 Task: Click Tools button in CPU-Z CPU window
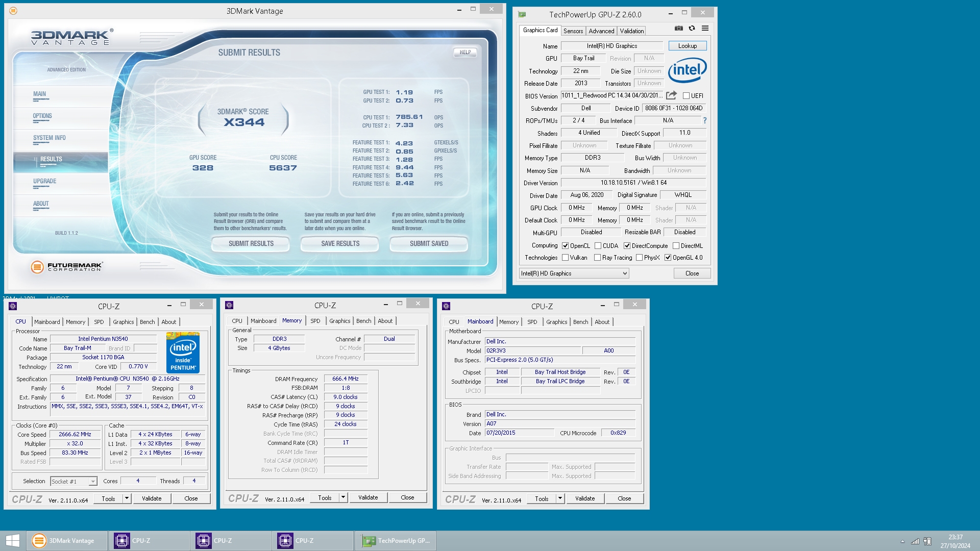108,498
